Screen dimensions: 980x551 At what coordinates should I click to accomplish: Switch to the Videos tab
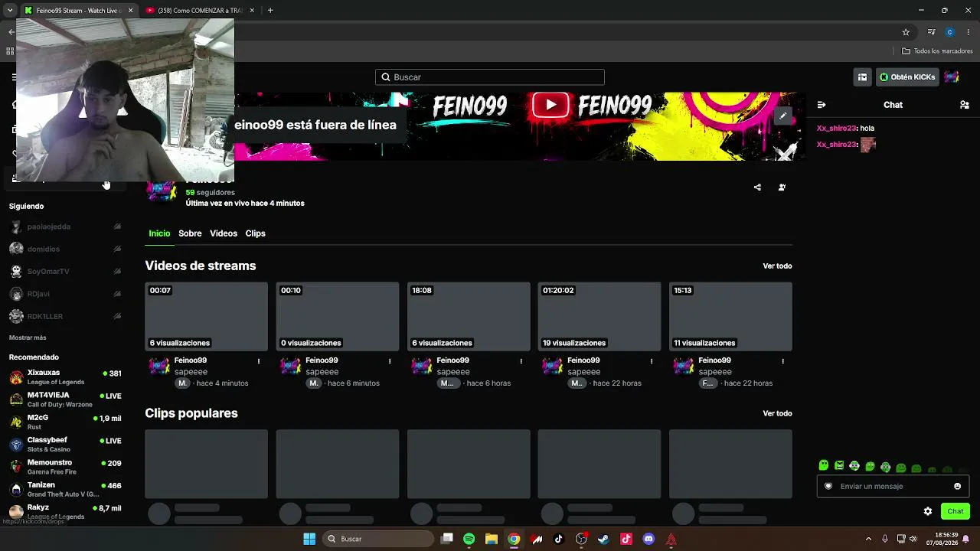coord(224,233)
